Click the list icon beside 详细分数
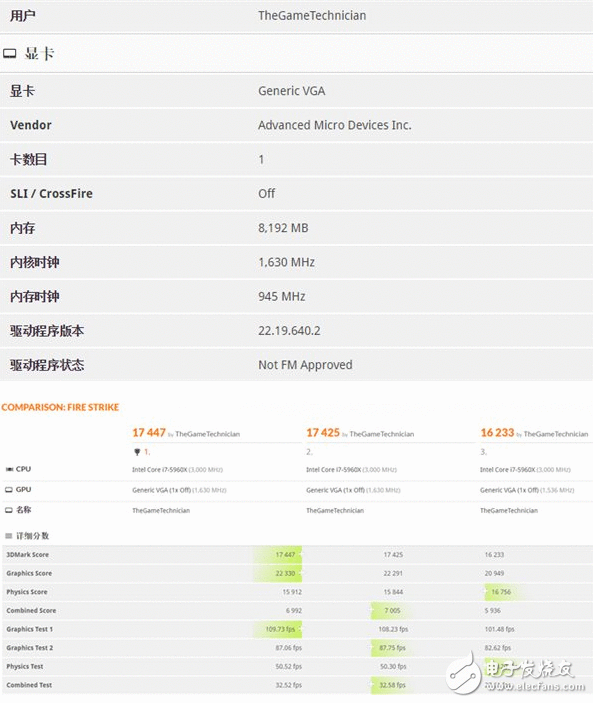This screenshot has height=703, width=593. tap(9, 536)
